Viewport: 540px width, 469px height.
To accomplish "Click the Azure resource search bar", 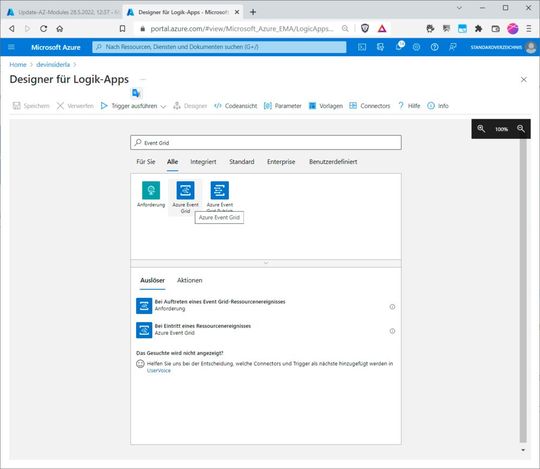I will point(219,47).
